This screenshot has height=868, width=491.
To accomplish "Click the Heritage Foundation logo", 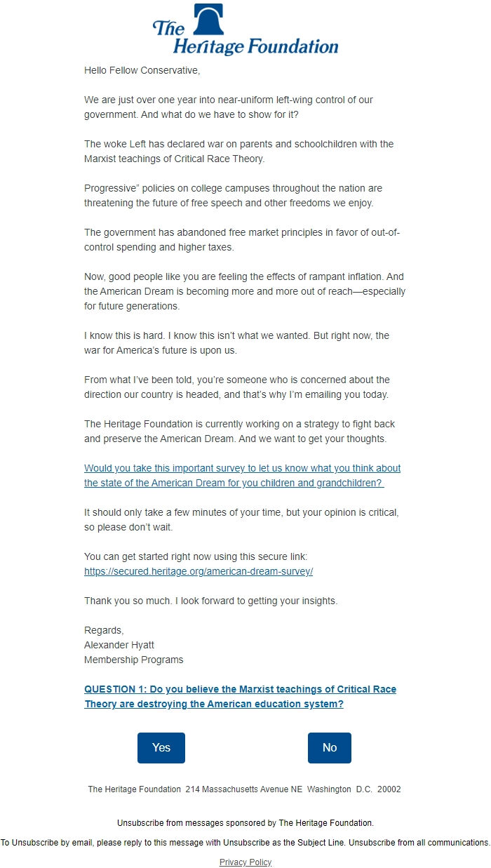I will [245, 29].
